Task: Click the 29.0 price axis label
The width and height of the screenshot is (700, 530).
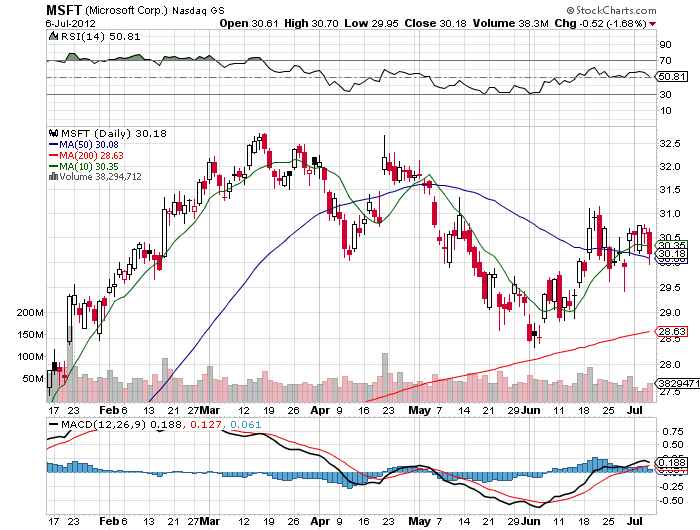Action: [x=670, y=312]
